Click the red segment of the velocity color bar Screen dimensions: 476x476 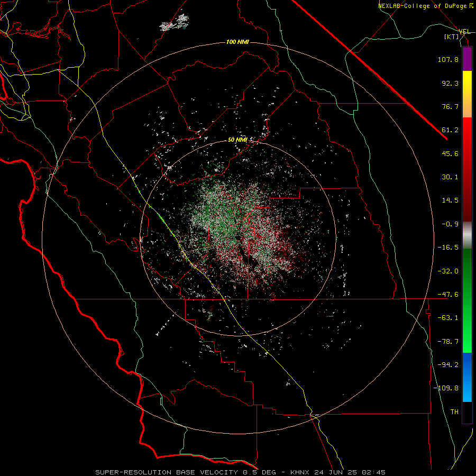point(467,169)
